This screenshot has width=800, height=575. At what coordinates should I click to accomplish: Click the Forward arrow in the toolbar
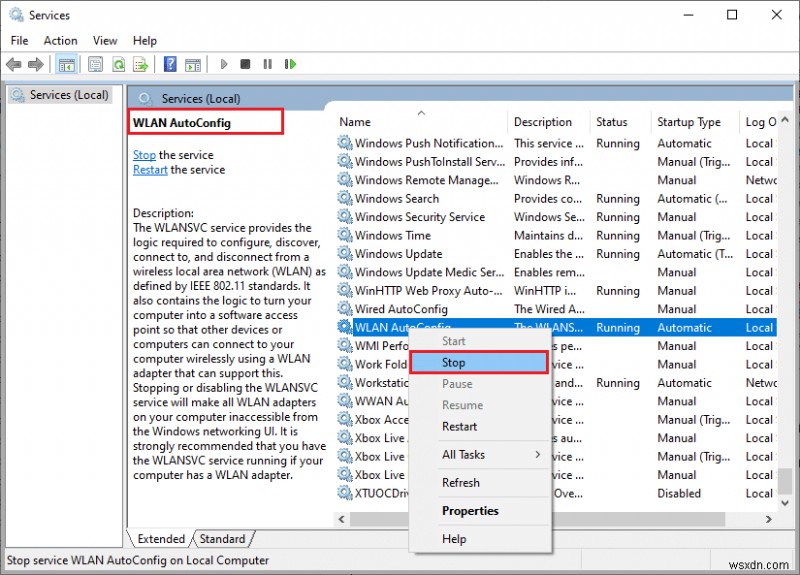37,64
